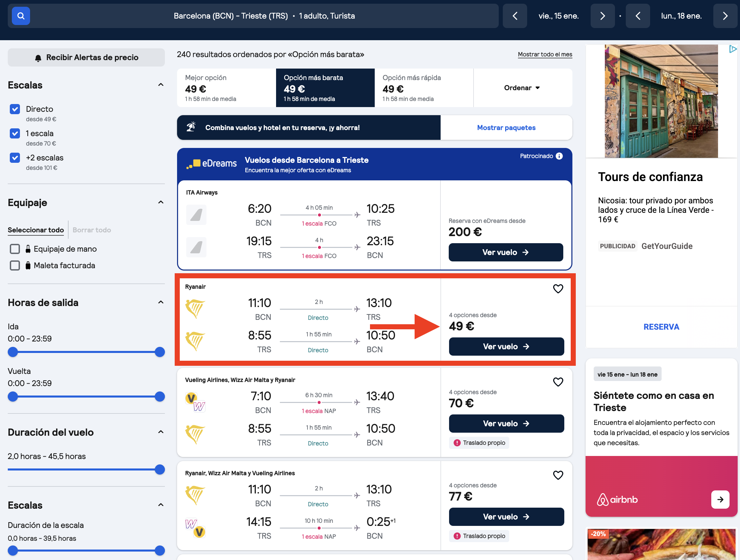Select the Opción más barata tab
740x560 pixels.
pos(325,88)
